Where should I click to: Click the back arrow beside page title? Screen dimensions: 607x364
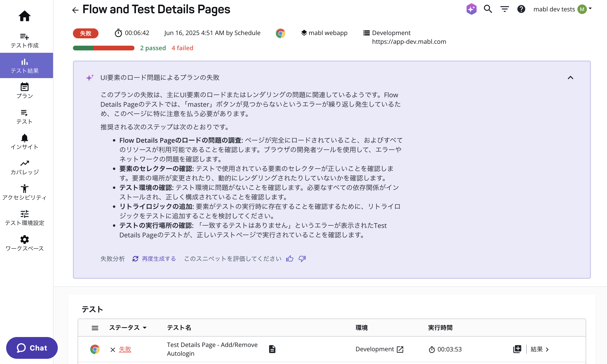tap(75, 10)
